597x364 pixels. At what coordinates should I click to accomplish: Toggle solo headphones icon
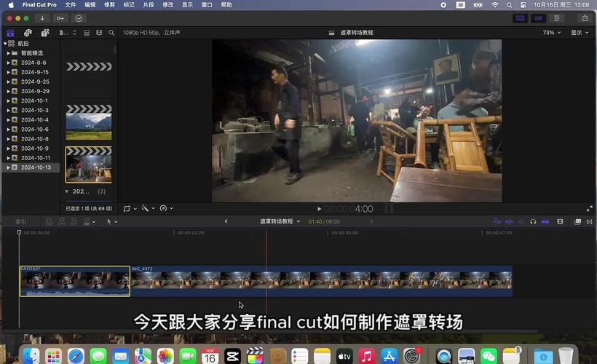pos(533,221)
